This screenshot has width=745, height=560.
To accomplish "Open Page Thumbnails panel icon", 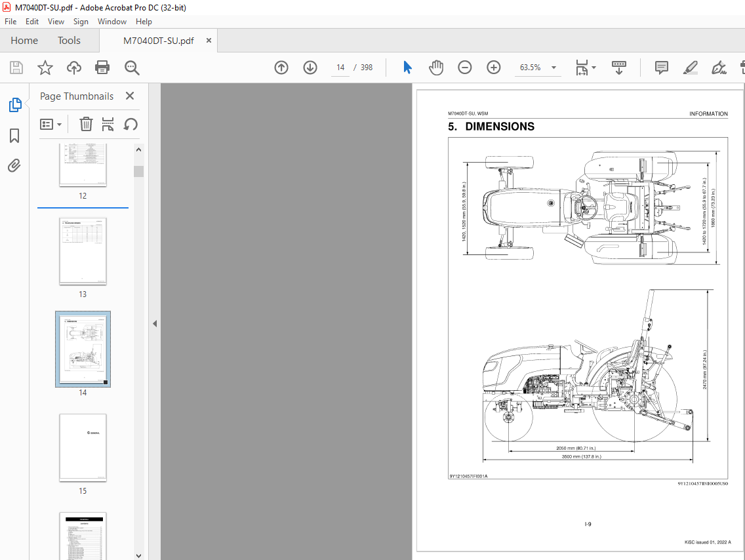I will 14,104.
